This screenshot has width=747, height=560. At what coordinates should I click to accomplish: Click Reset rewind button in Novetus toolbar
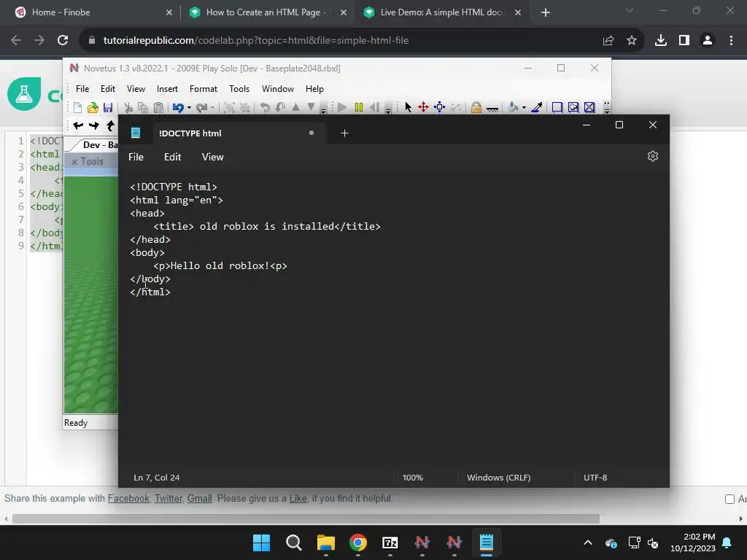coord(375,107)
